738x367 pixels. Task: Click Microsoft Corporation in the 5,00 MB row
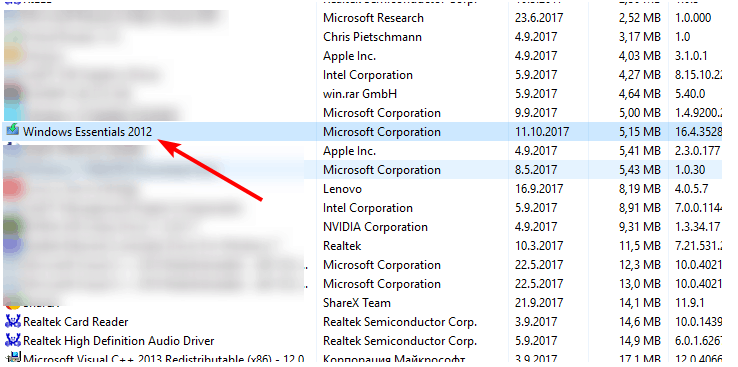(x=382, y=113)
